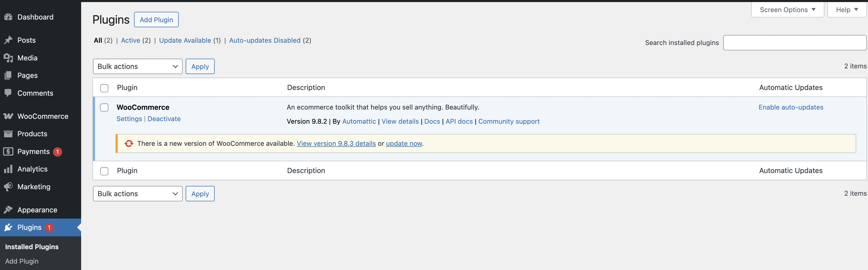Click the Media library icon
The image size is (868, 270).
8,58
